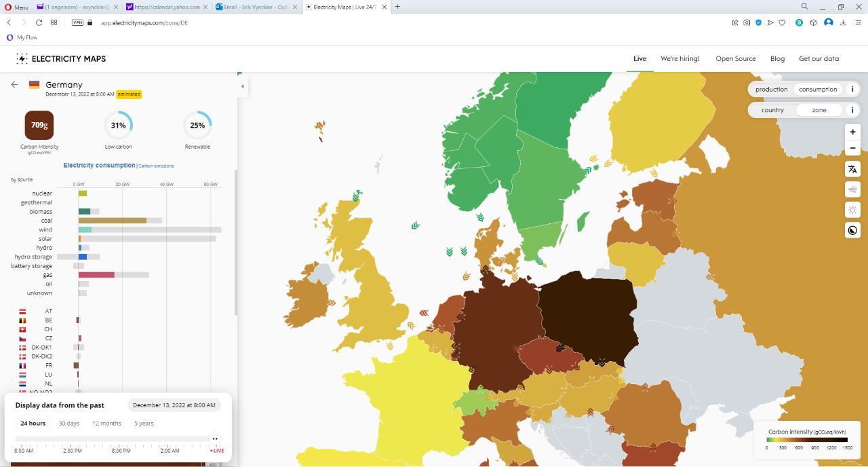Open the tab search magnifier
This screenshot has width=868, height=467.
pyautogui.click(x=804, y=7)
